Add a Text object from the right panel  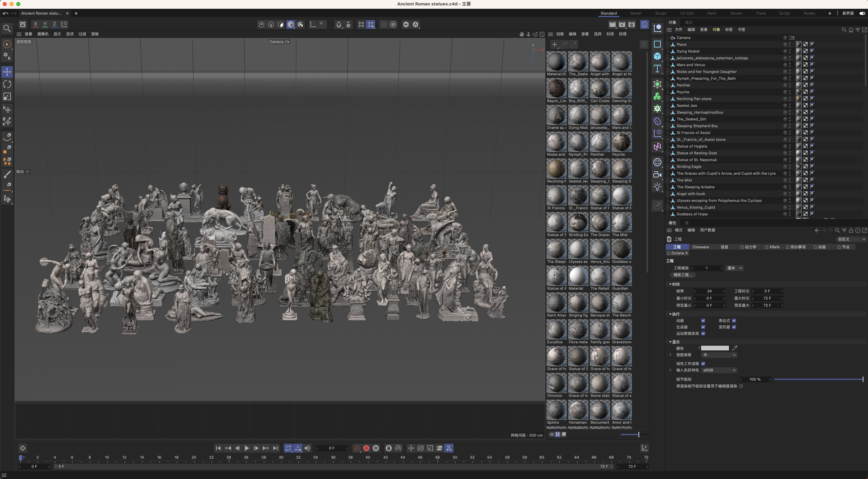[657, 69]
